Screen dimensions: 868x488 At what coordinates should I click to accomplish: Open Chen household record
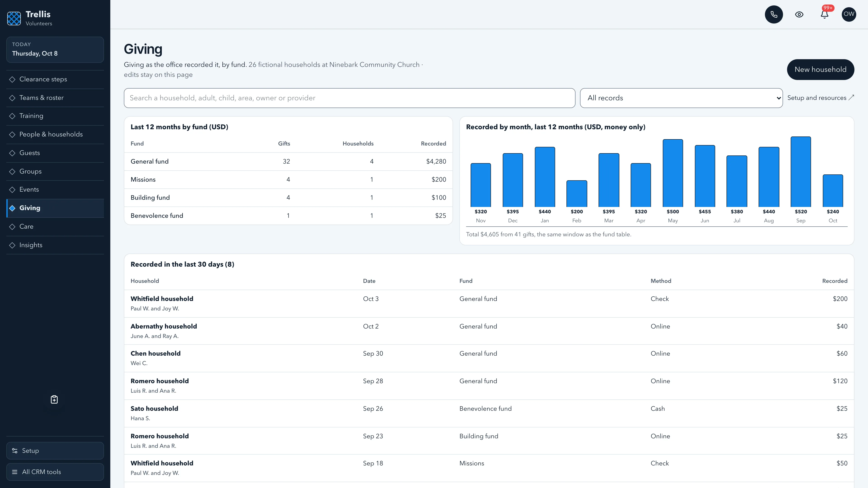[x=489, y=358]
